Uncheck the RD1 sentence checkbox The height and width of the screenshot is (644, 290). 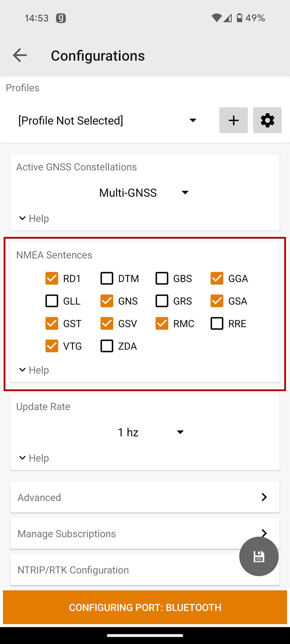coord(52,279)
